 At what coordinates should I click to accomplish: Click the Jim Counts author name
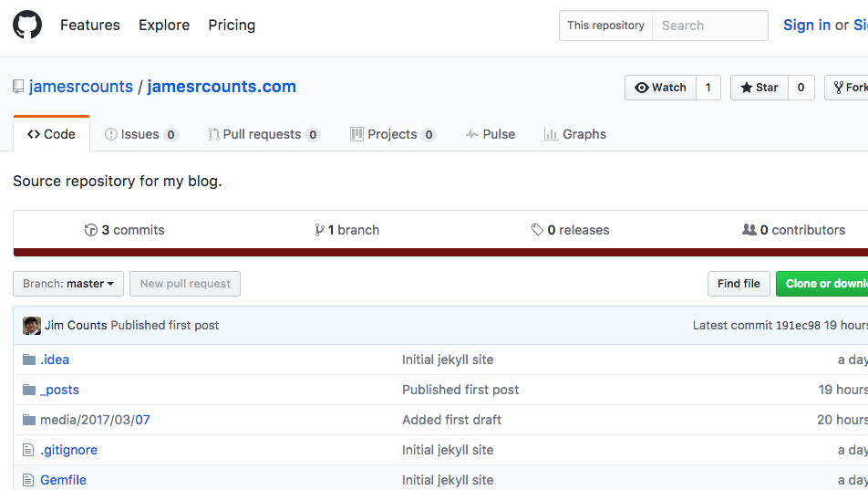pos(76,326)
